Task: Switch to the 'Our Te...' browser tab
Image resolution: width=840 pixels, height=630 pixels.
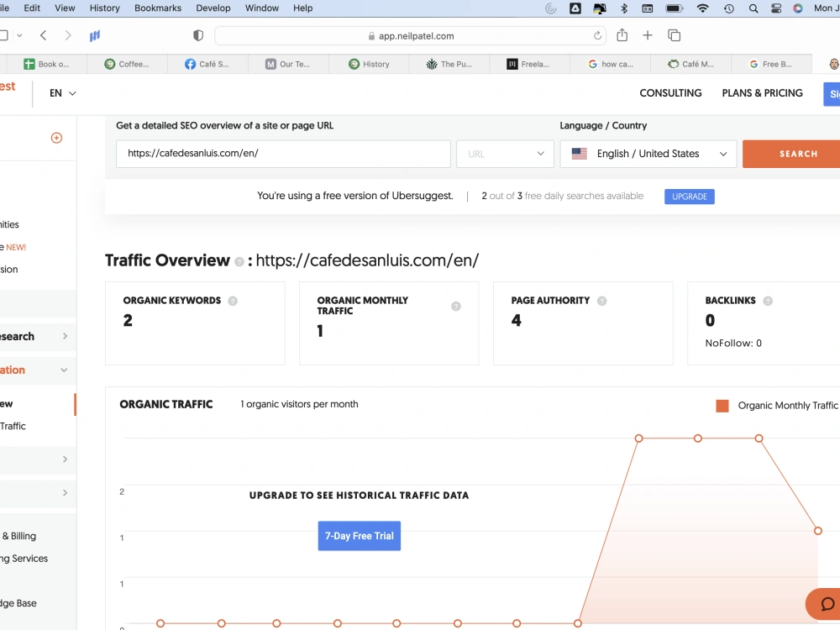Action: (287, 65)
